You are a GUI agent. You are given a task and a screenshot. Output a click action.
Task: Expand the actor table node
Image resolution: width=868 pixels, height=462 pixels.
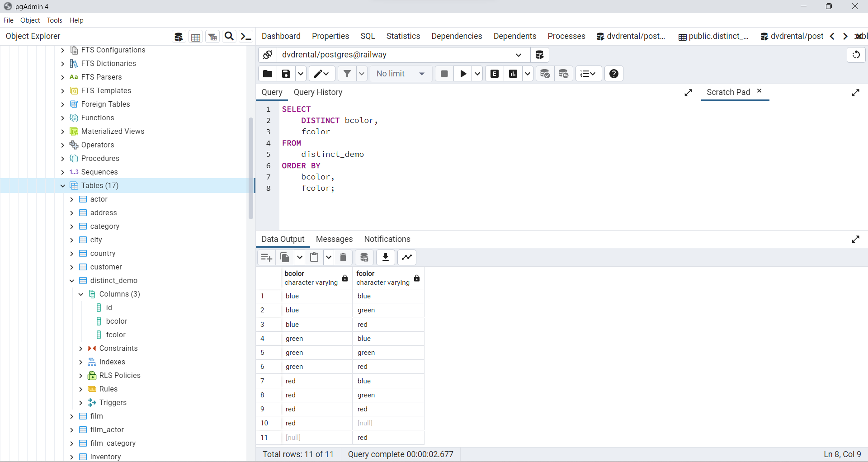point(72,199)
